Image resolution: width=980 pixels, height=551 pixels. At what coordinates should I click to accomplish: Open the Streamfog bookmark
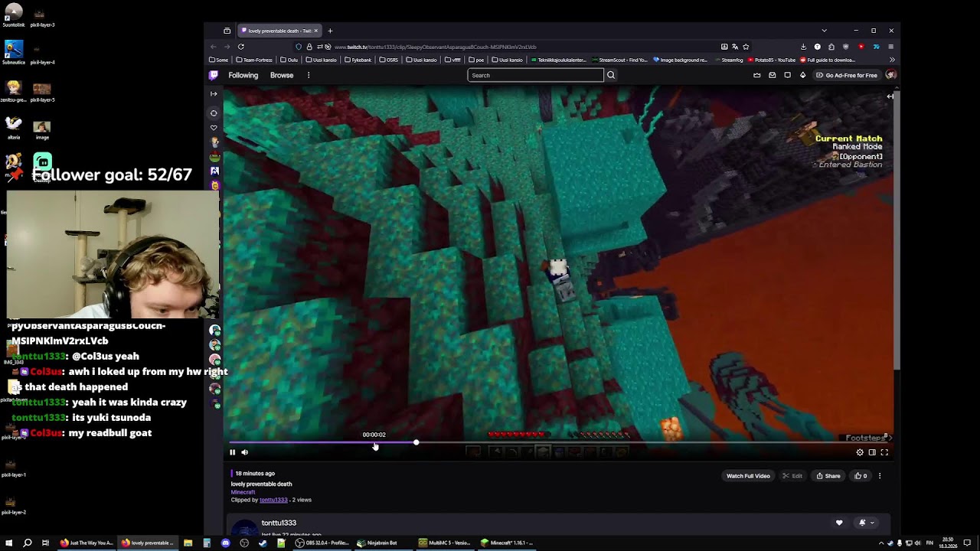pos(727,60)
